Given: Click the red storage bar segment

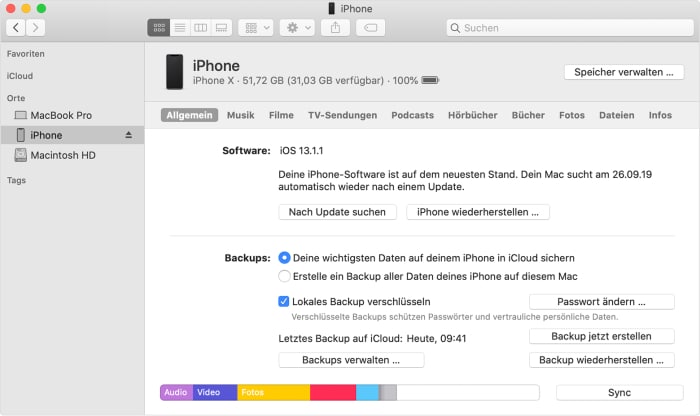Looking at the screenshot, I should point(333,392).
